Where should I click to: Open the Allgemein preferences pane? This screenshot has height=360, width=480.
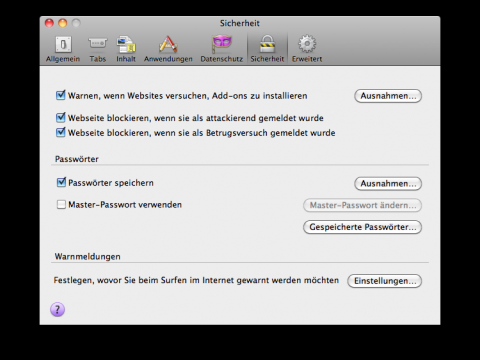[63, 49]
